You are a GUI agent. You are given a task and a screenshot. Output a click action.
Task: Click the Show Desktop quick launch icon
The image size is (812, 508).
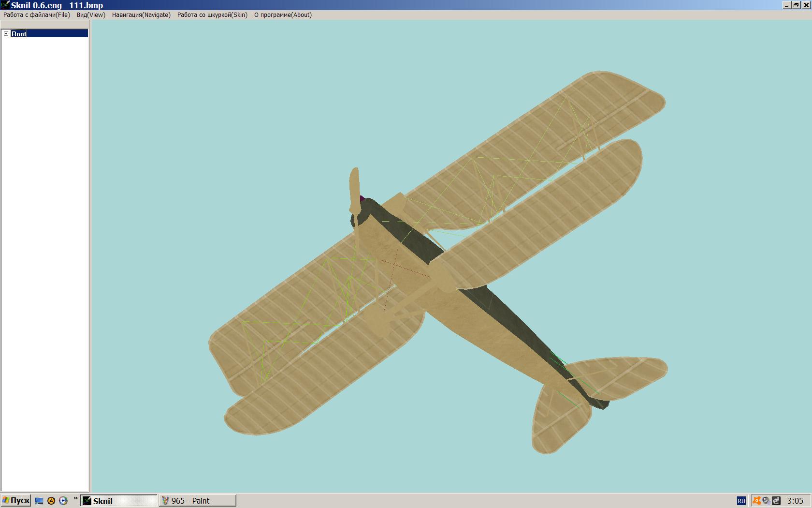(x=40, y=501)
